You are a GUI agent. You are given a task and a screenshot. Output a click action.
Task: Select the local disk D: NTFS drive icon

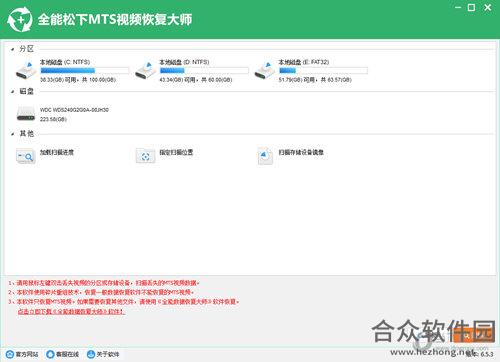145,71
